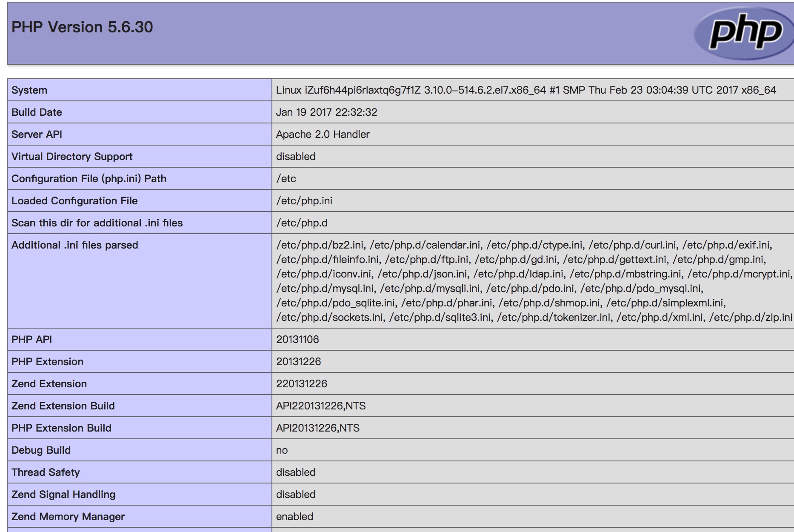Select the 'Zend Extension' label
The image size is (794, 532).
click(49, 384)
